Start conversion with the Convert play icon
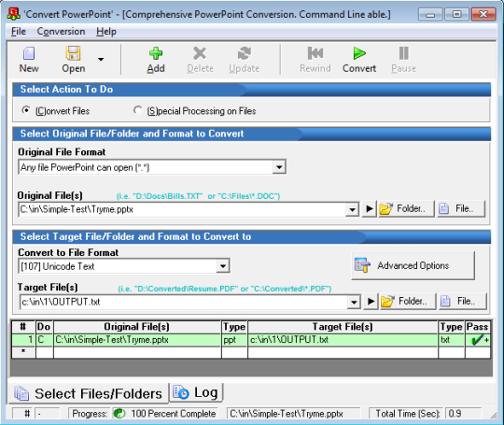Image resolution: width=504 pixels, height=425 pixels. pyautogui.click(x=359, y=53)
